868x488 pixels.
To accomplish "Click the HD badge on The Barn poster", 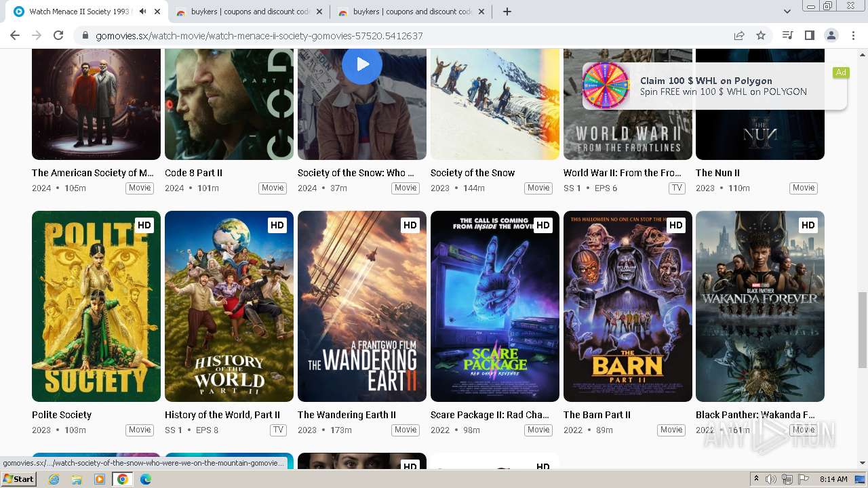I will click(x=675, y=225).
